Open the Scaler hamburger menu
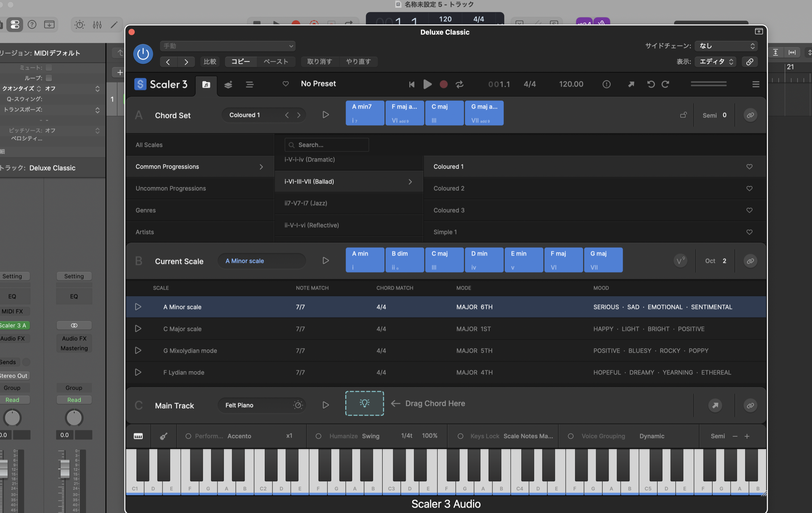The height and width of the screenshot is (513, 812). click(x=756, y=85)
